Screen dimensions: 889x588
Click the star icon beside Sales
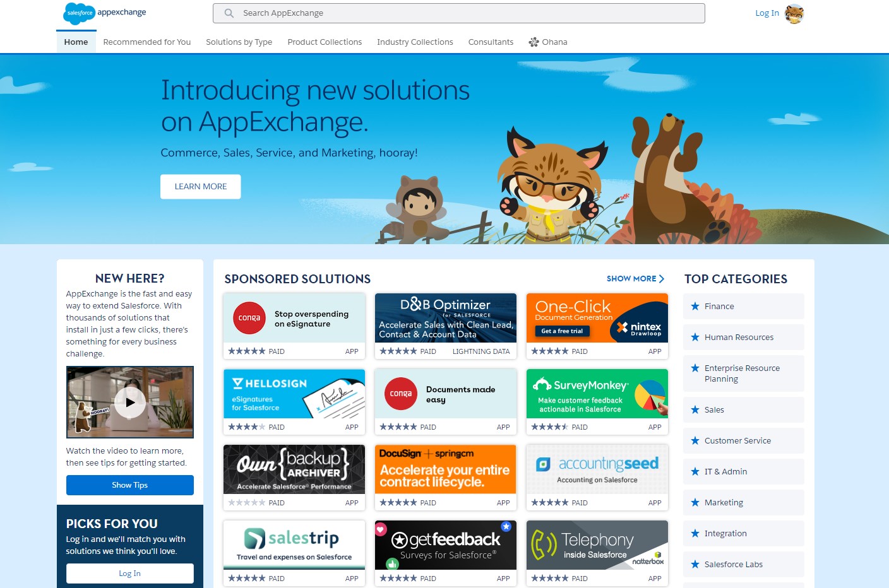[695, 409]
